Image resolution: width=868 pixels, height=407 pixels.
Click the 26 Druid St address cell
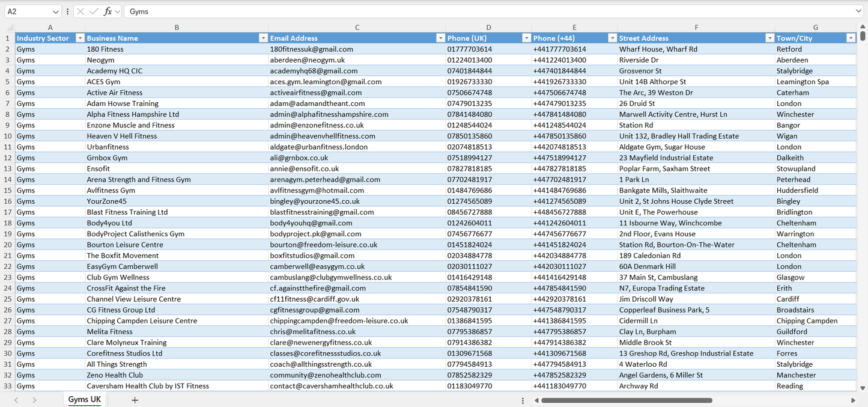click(696, 103)
